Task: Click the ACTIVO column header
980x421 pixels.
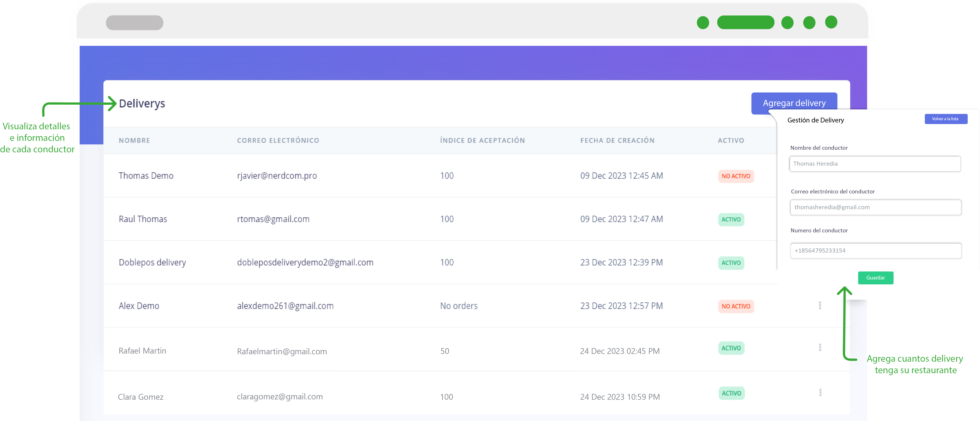Action: click(x=731, y=140)
